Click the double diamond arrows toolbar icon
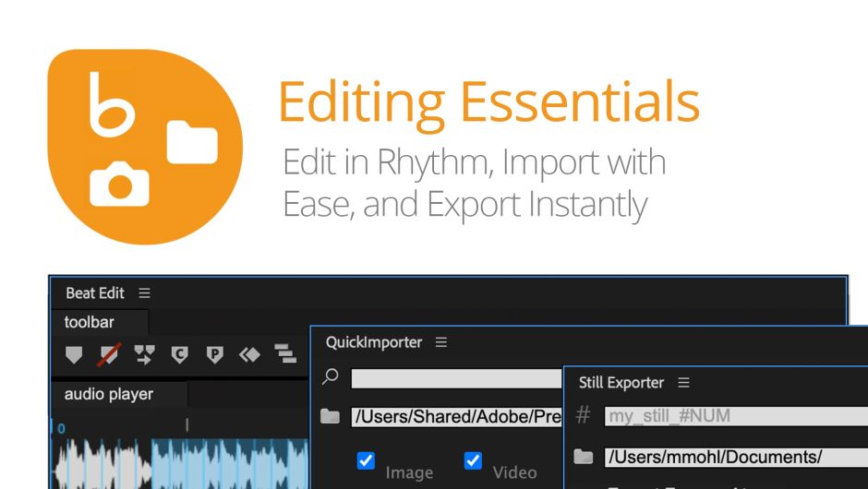 [x=249, y=354]
